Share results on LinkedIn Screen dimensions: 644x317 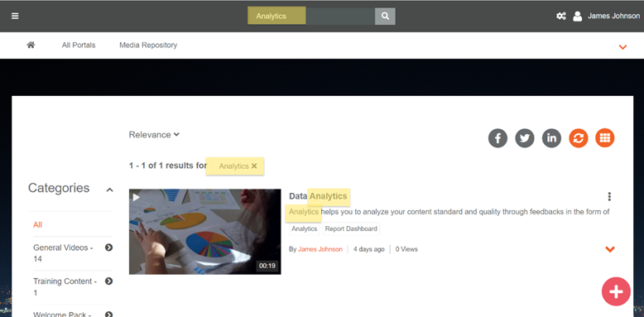(551, 138)
